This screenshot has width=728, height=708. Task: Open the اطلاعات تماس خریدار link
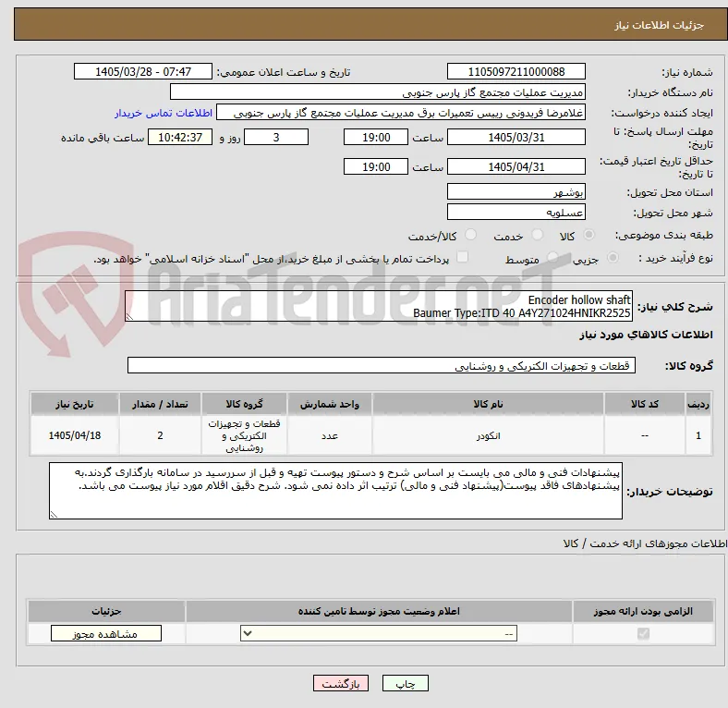click(164, 113)
